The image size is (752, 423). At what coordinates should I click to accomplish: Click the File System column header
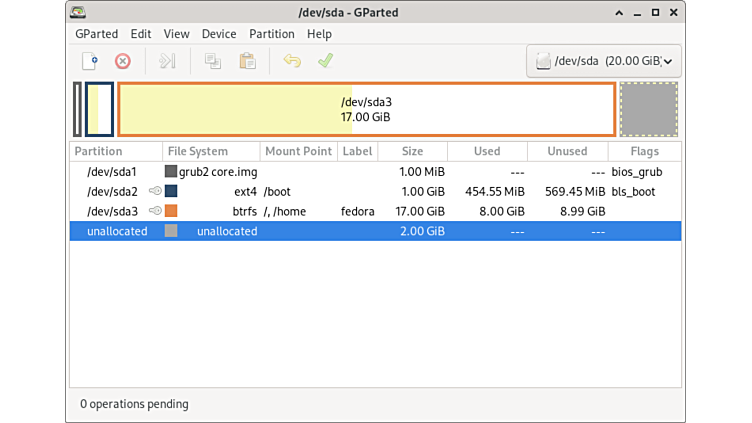[x=198, y=151]
